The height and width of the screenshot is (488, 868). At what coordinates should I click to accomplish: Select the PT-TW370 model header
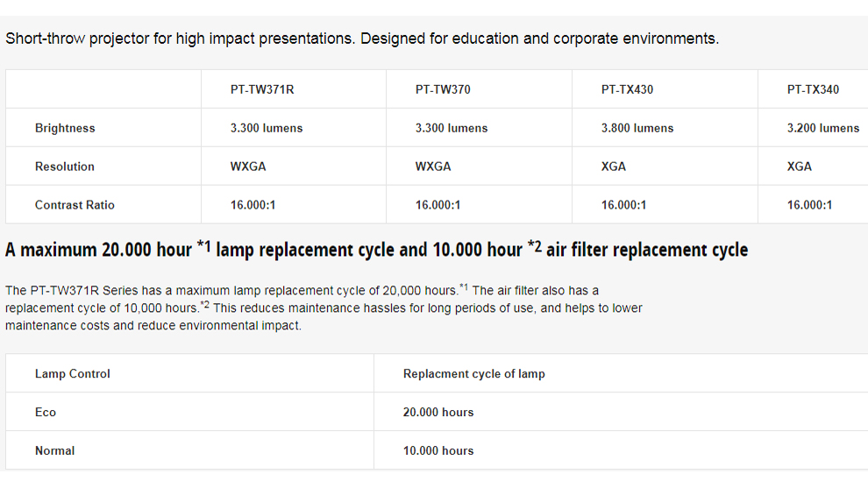tap(443, 89)
